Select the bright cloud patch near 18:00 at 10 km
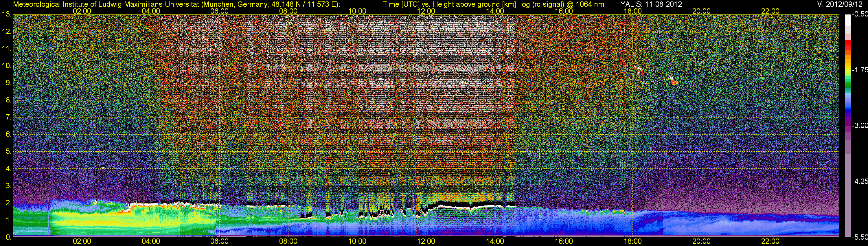Screen dimensions: 868x246 pos(638,70)
